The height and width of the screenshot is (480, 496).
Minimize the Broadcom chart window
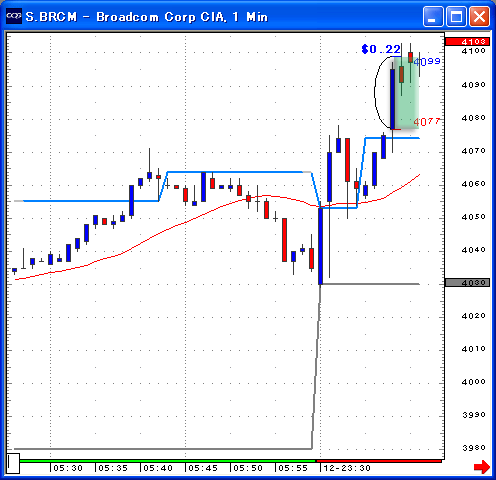(x=433, y=16)
